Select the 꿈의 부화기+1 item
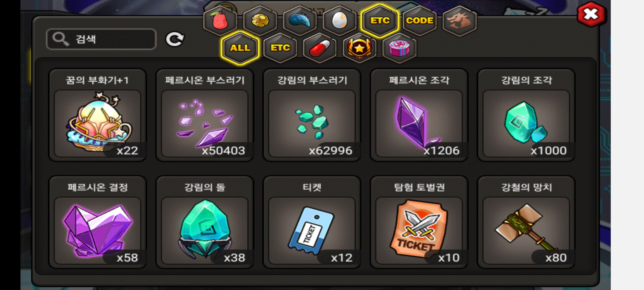644x290 pixels. 97,115
